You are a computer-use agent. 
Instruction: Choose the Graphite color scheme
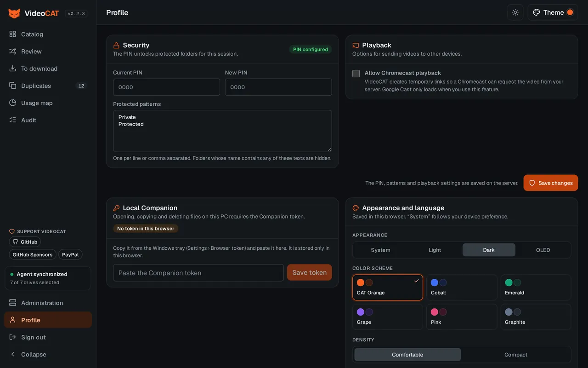pos(536,317)
